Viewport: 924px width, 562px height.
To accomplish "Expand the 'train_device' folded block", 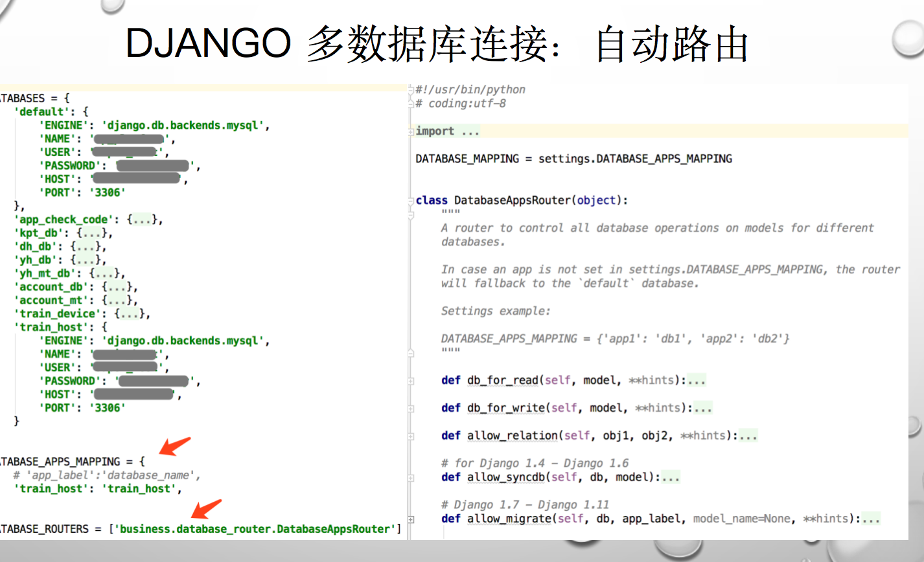I will (130, 314).
